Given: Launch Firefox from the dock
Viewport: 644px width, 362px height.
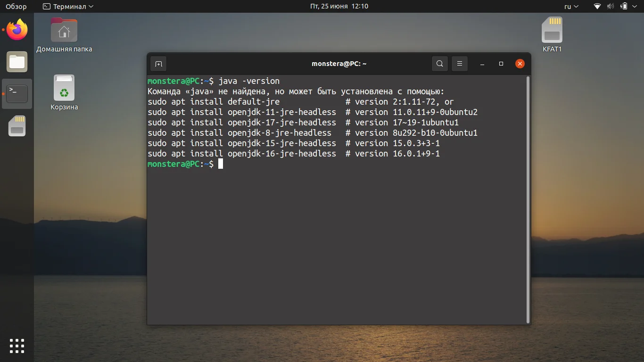Looking at the screenshot, I should coord(17,30).
